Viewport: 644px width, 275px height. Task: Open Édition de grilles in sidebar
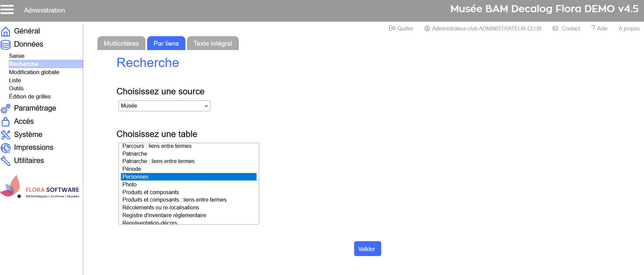pyautogui.click(x=30, y=97)
